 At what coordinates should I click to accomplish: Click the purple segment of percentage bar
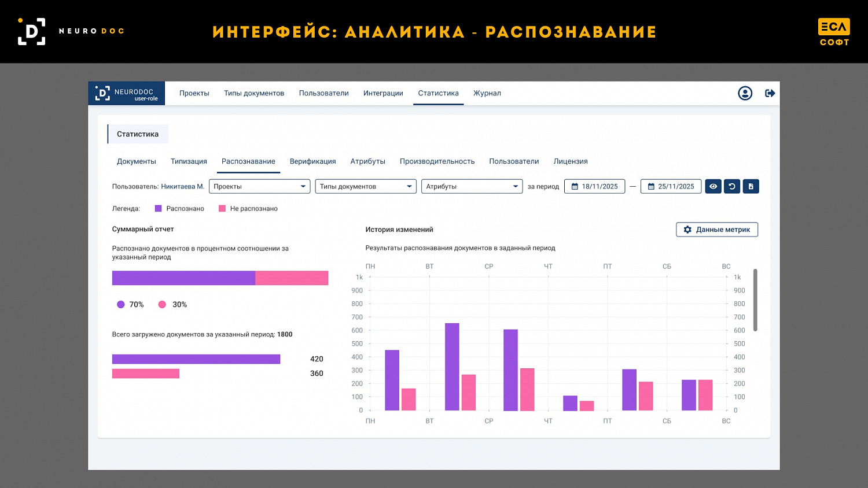click(x=183, y=278)
